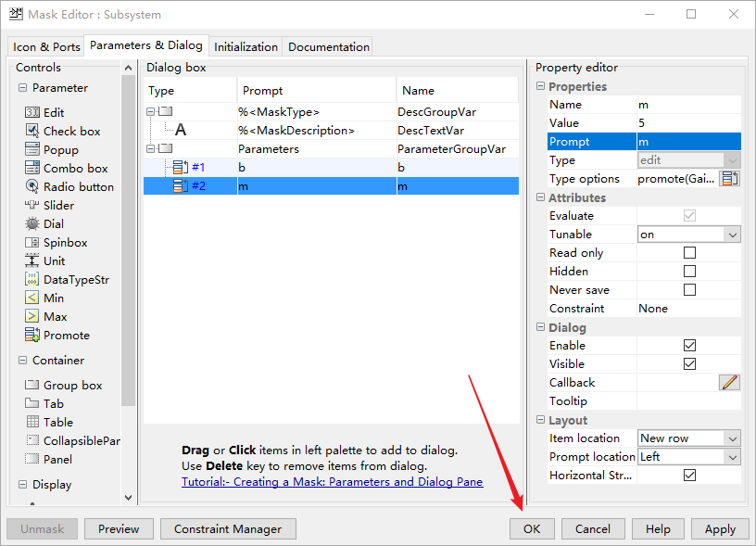Click the OK button
756x546 pixels.
point(532,529)
